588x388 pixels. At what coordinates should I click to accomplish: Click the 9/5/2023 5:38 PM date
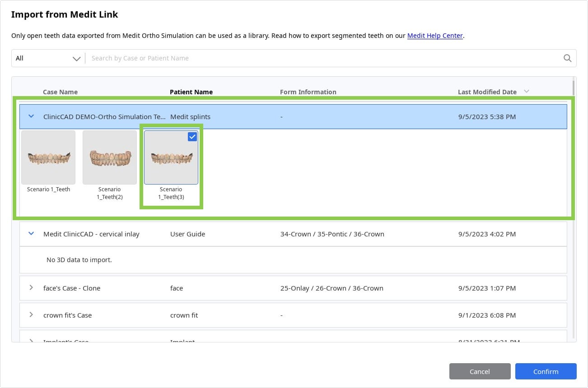[x=487, y=117]
